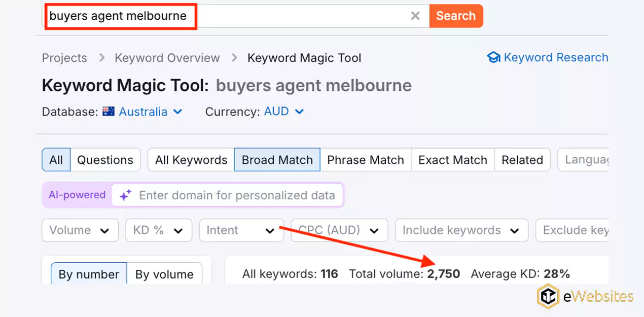Open the Include keywords dropdown

[461, 230]
